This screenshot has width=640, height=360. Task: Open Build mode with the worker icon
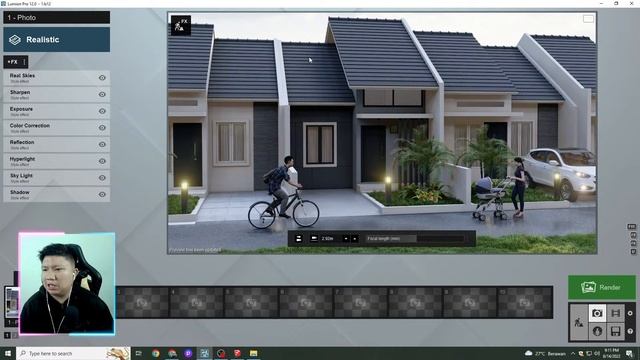pos(579,322)
